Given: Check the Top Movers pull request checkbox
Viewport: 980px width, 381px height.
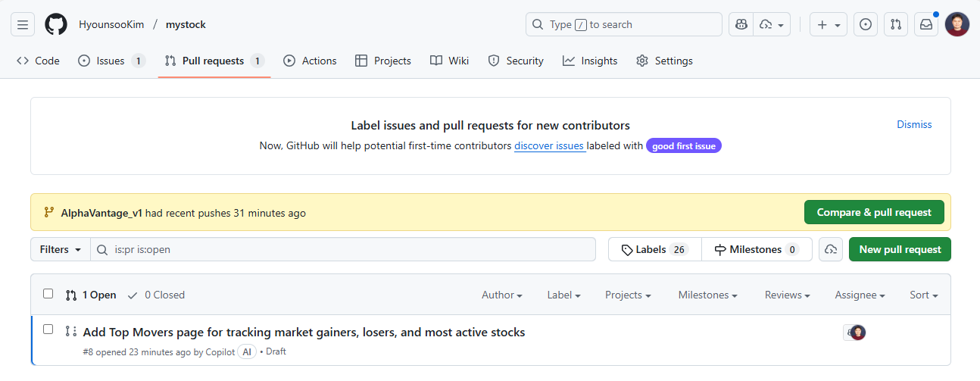Looking at the screenshot, I should [48, 329].
